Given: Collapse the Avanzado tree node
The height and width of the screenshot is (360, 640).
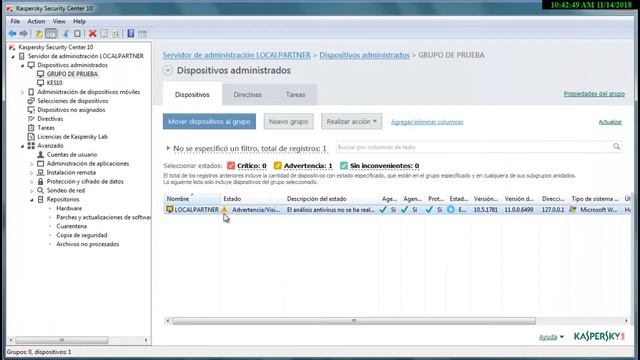Looking at the screenshot, I should (x=22, y=146).
